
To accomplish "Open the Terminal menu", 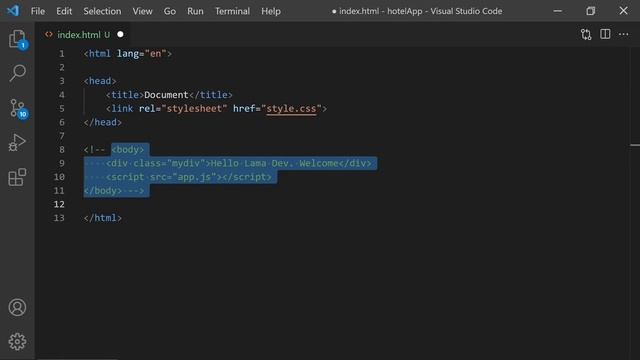I will 232,11.
